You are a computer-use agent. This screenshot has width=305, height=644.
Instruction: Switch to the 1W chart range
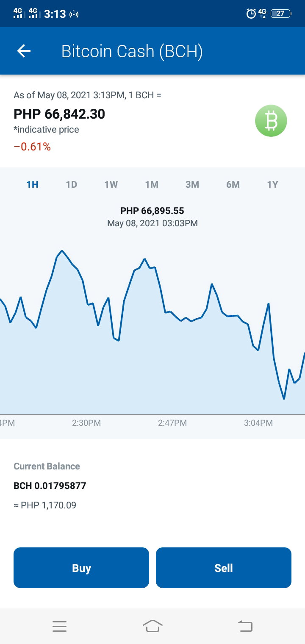click(111, 184)
